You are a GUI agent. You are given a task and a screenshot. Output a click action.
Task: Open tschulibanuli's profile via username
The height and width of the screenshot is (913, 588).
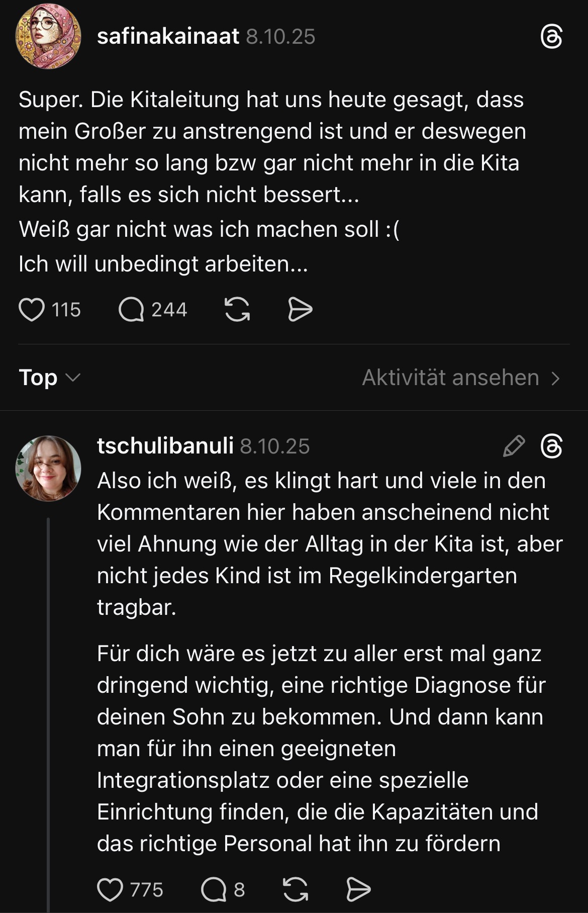[165, 446]
